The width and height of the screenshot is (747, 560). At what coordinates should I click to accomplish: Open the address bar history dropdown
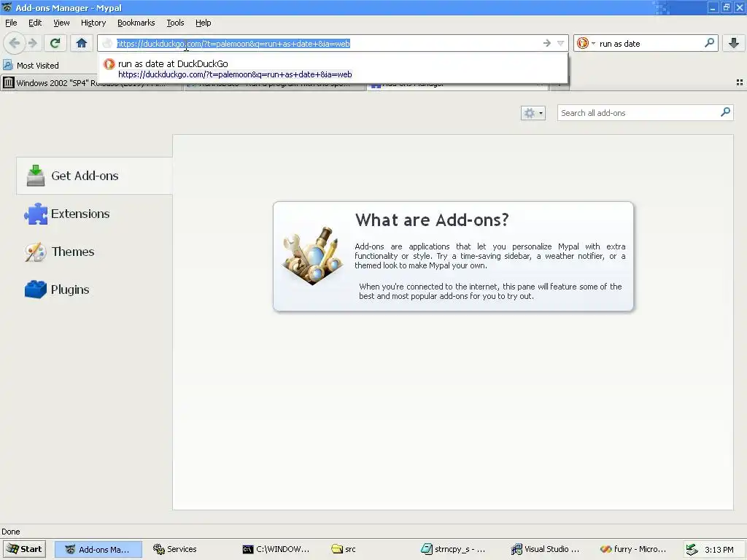coord(561,43)
